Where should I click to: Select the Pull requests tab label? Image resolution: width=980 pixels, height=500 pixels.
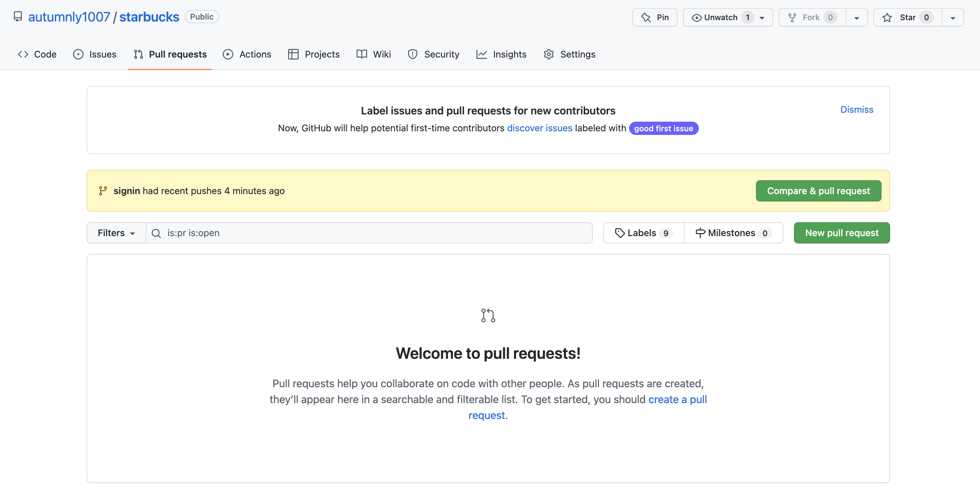(x=178, y=55)
